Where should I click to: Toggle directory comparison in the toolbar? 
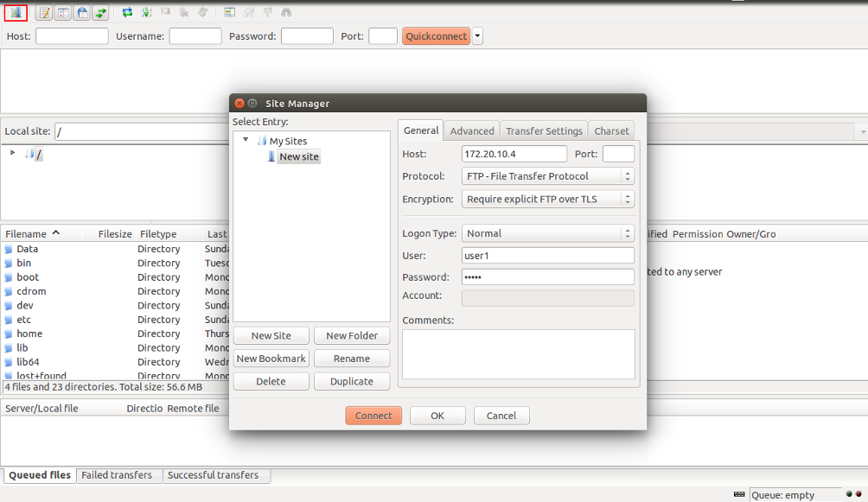(x=248, y=12)
